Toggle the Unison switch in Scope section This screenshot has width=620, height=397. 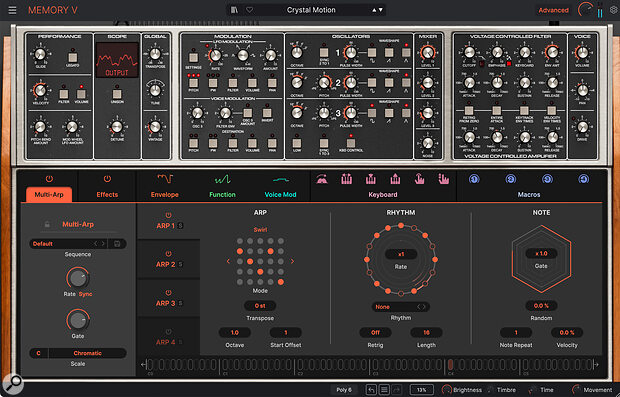[117, 94]
